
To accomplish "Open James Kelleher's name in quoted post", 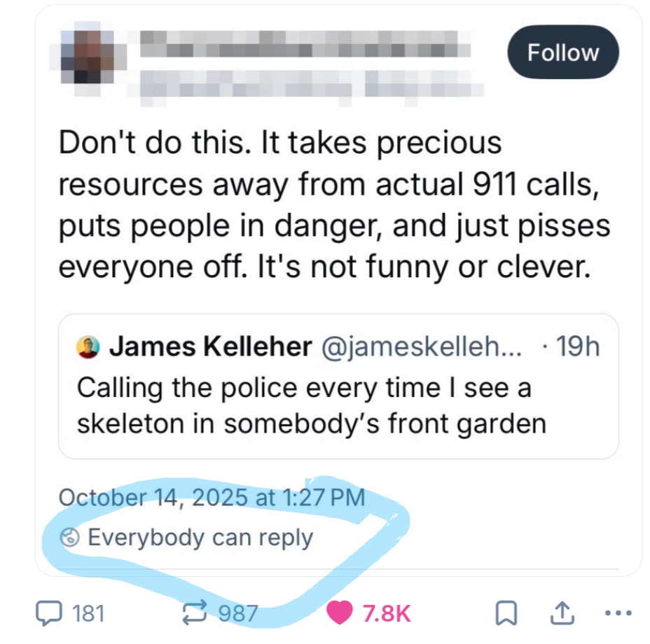I will [x=210, y=346].
